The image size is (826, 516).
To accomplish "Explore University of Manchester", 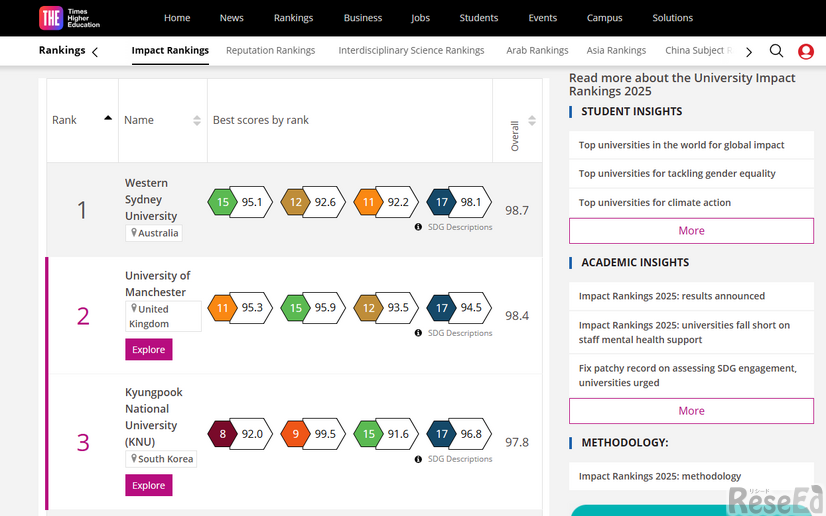I will pyautogui.click(x=149, y=350).
